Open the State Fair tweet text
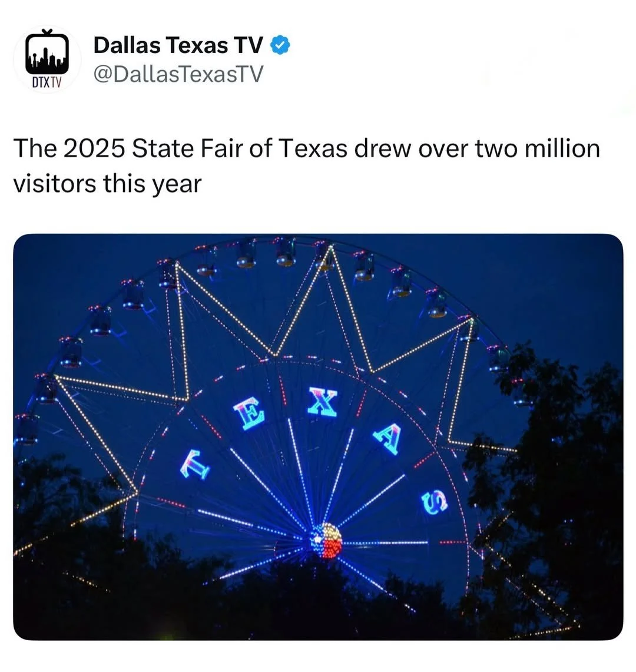636x672 pixels. [306, 166]
